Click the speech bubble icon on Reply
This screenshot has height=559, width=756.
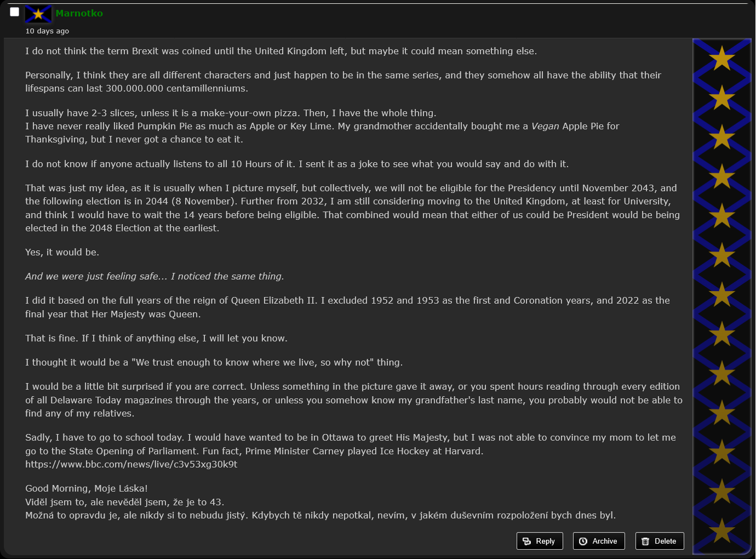[x=527, y=541]
